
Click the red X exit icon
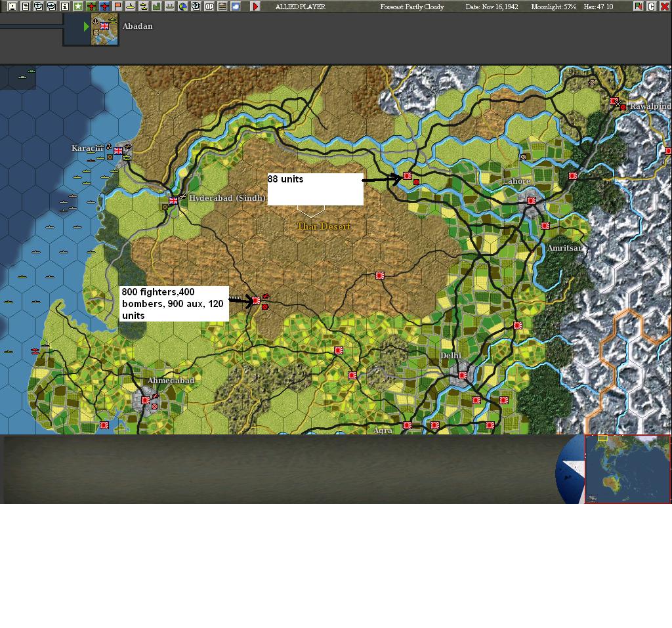(664, 7)
